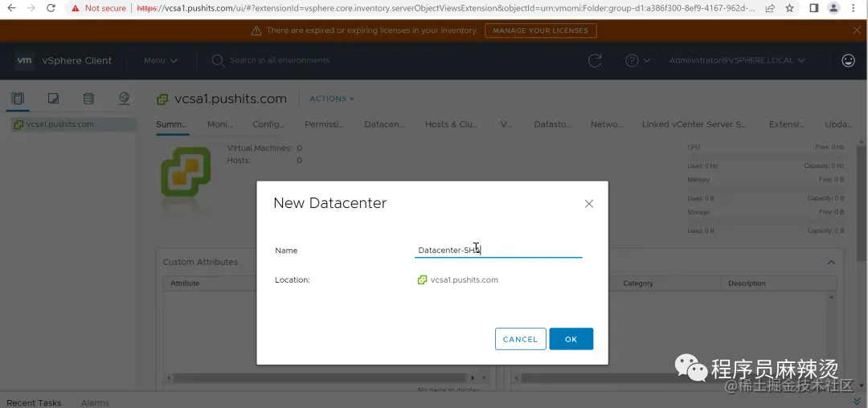Open the browser three-dot menu

pyautogui.click(x=855, y=8)
